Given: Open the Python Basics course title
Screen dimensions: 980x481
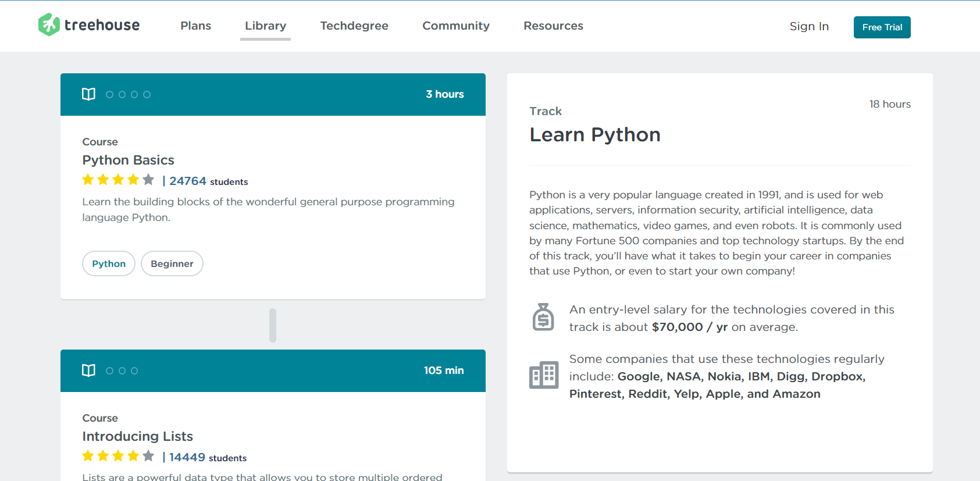Looking at the screenshot, I should coord(128,160).
